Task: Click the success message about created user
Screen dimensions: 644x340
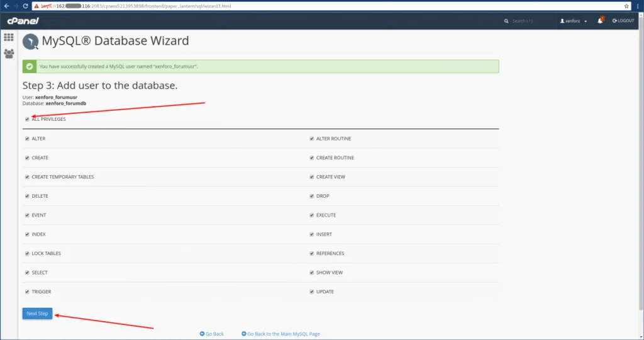Action: [x=118, y=66]
